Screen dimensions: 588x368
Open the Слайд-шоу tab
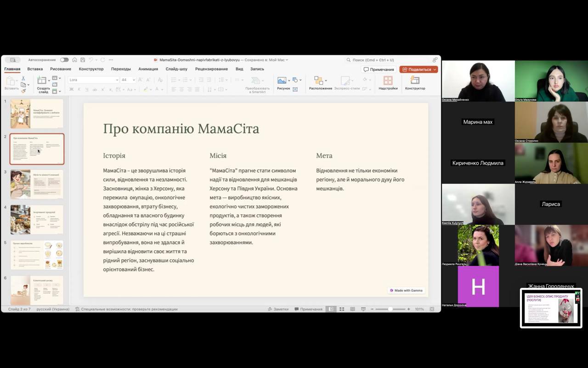coord(176,69)
